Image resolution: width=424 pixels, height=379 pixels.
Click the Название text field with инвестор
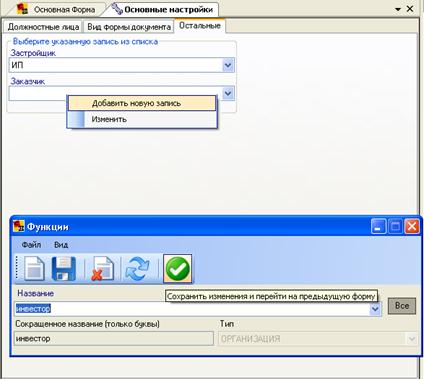(x=192, y=309)
